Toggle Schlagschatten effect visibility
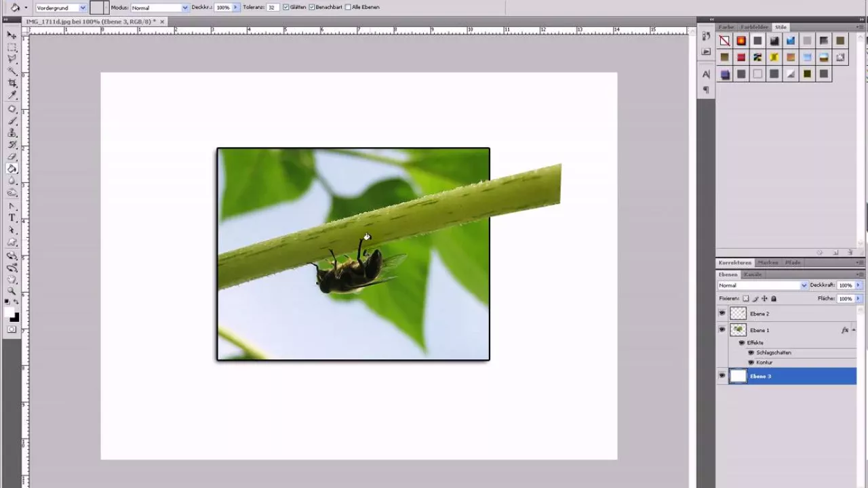868x488 pixels. [751, 352]
